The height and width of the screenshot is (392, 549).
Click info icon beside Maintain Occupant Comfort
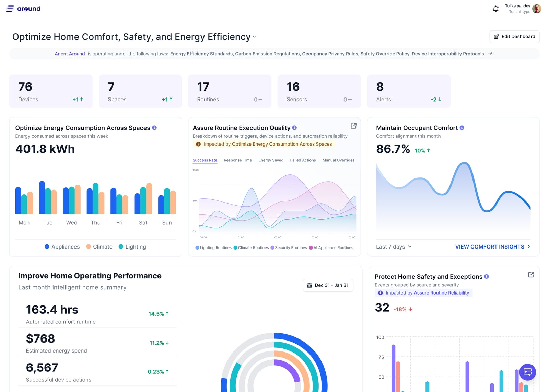coord(462,128)
